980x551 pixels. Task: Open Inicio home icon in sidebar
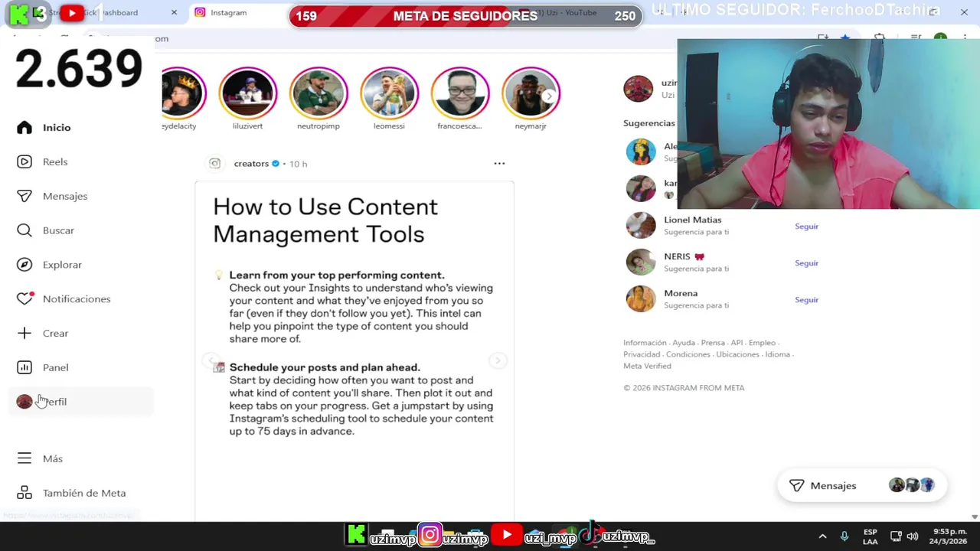point(24,128)
